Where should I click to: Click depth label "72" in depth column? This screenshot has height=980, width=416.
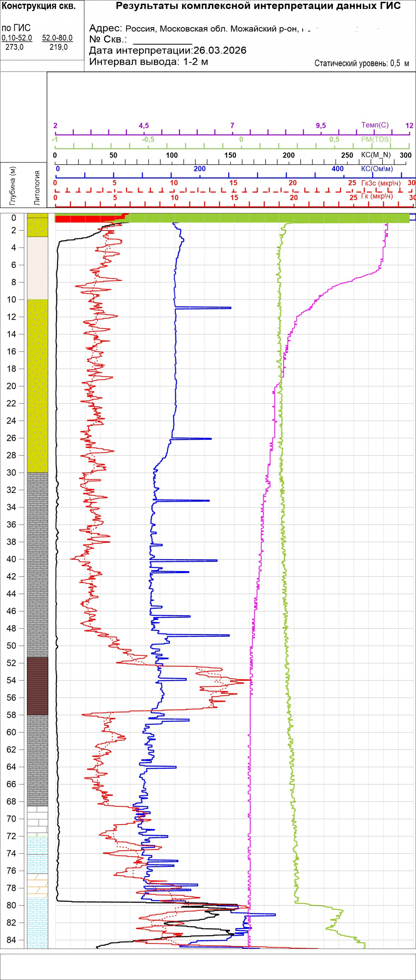[x=11, y=836]
